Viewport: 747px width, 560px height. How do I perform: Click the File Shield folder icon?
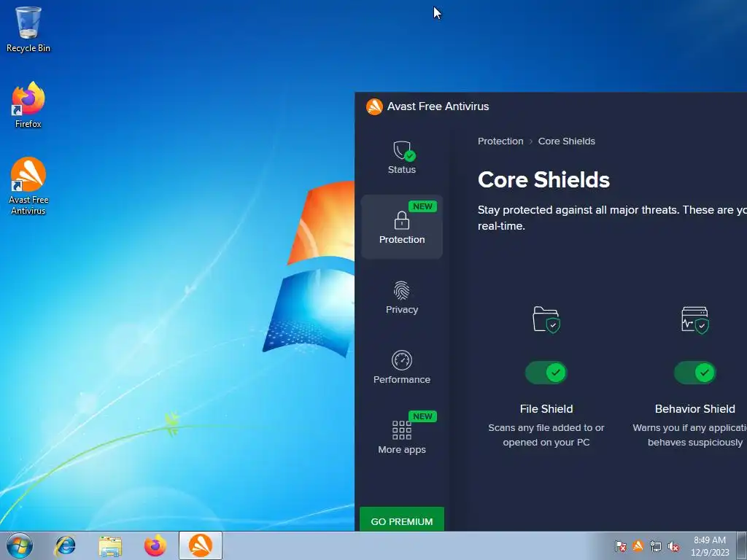pyautogui.click(x=546, y=319)
